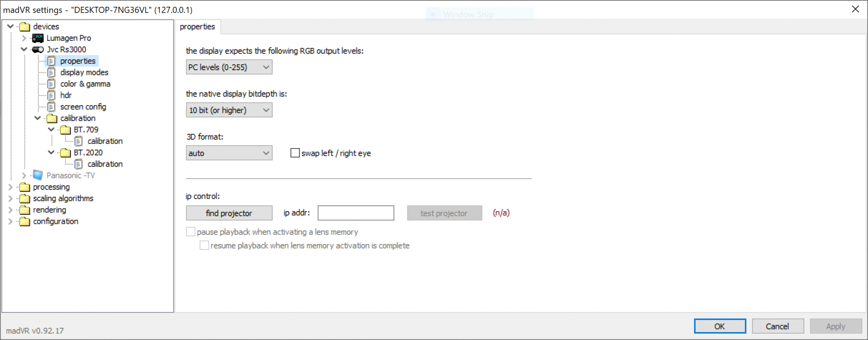
Task: Click the configuration folder icon
Action: [25, 222]
